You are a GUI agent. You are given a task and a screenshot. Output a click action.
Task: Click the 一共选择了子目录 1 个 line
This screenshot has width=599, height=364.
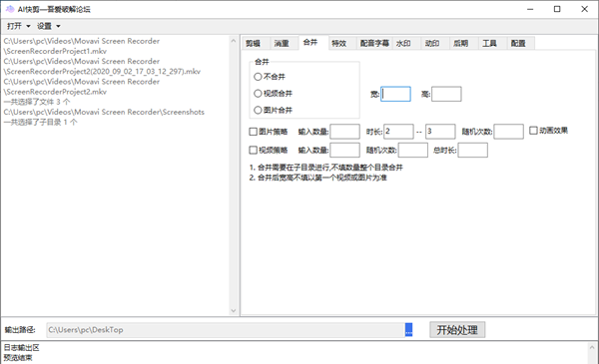click(x=41, y=122)
